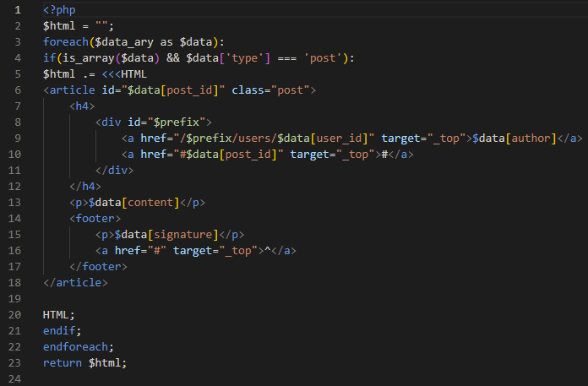Click line number 17 in the gutter
This screenshot has height=386, width=588.
14,267
